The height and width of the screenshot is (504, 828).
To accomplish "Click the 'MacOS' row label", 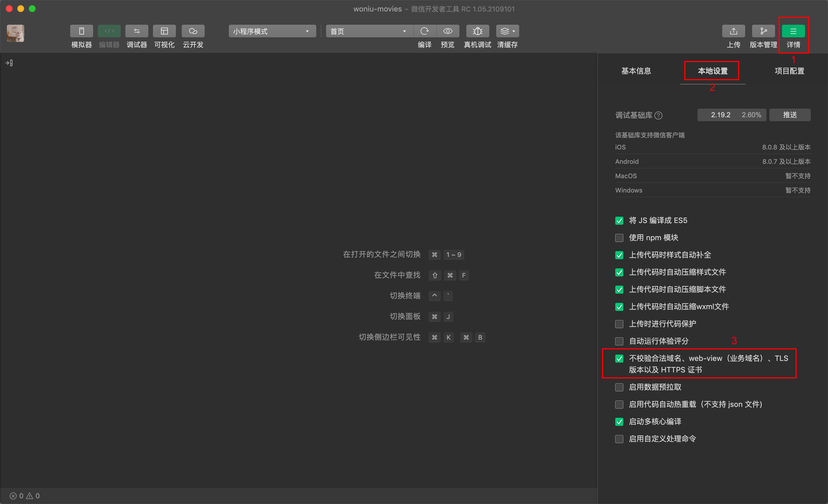I will click(x=626, y=176).
